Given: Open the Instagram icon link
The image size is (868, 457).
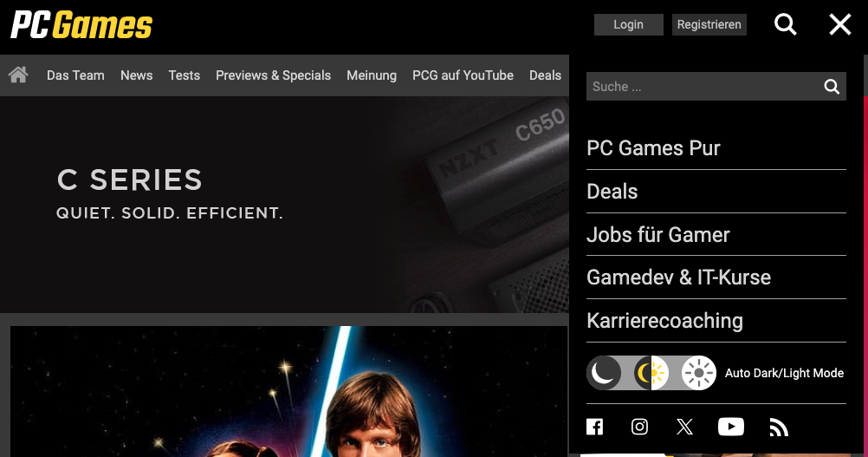Looking at the screenshot, I should pos(639,427).
